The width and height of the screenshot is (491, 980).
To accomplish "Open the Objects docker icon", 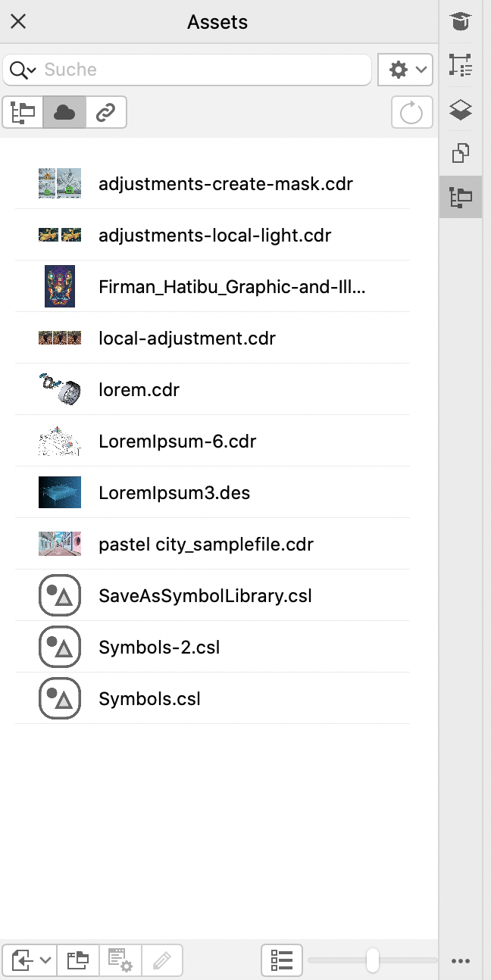I will (461, 111).
